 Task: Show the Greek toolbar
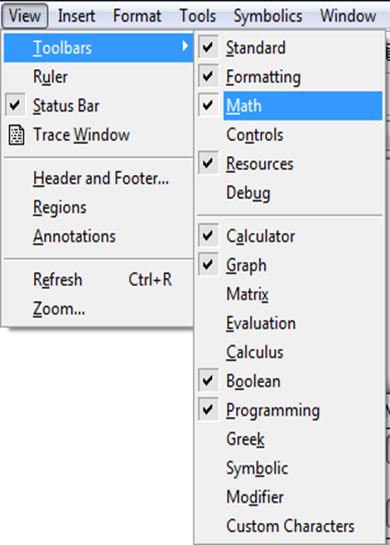pyautogui.click(x=290, y=439)
